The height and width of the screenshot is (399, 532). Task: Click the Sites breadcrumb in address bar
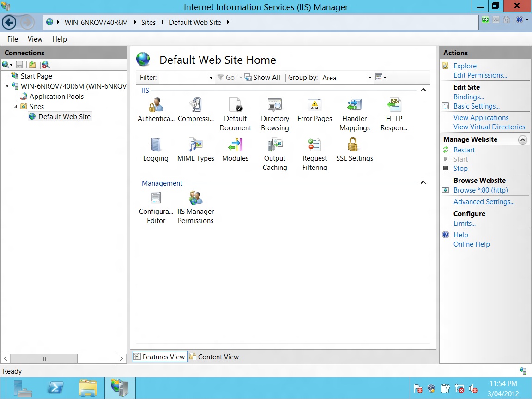coord(148,22)
